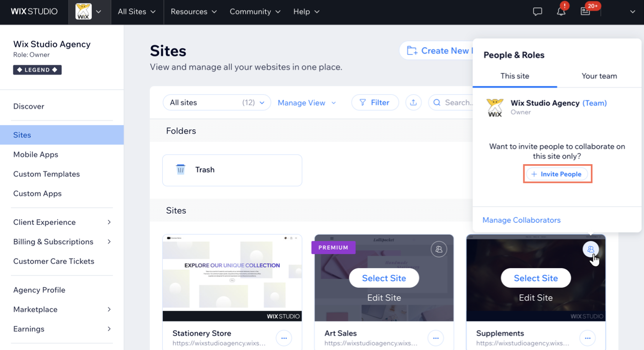
Task: Open the Resources menu
Action: coord(193,11)
